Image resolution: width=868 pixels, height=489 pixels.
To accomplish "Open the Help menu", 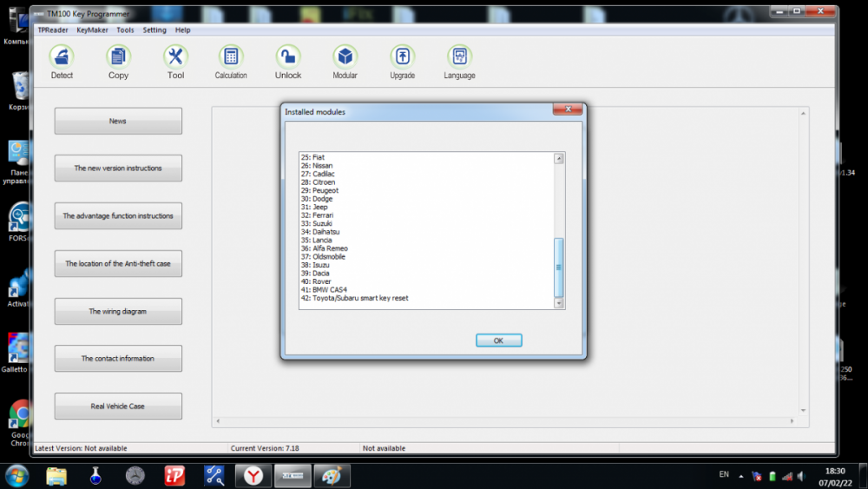I will [x=182, y=30].
